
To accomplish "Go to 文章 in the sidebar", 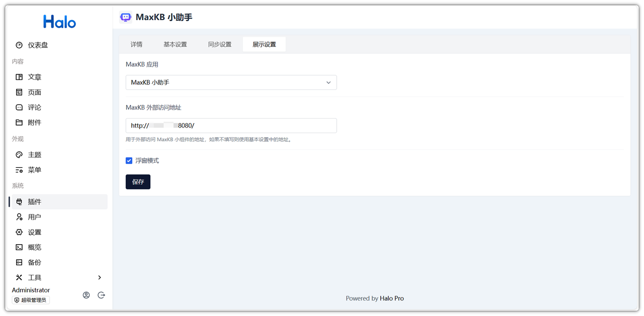I will (34, 77).
